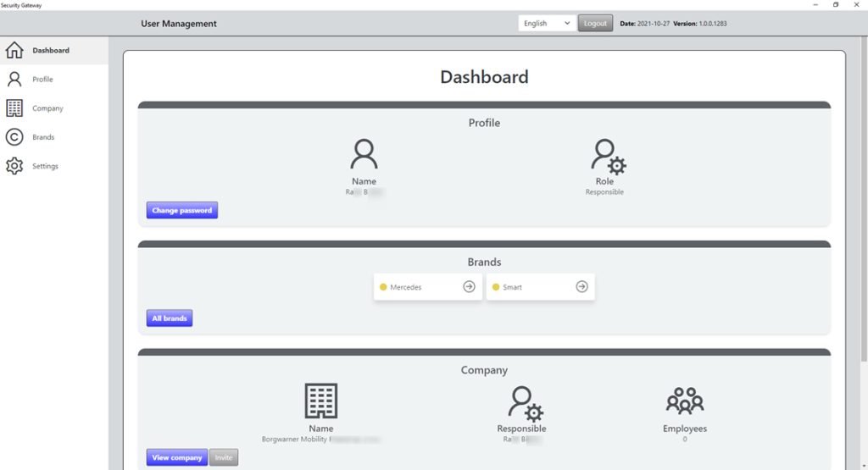The image size is (868, 470).
Task: Click the Role icon in Profile section
Action: [607, 157]
